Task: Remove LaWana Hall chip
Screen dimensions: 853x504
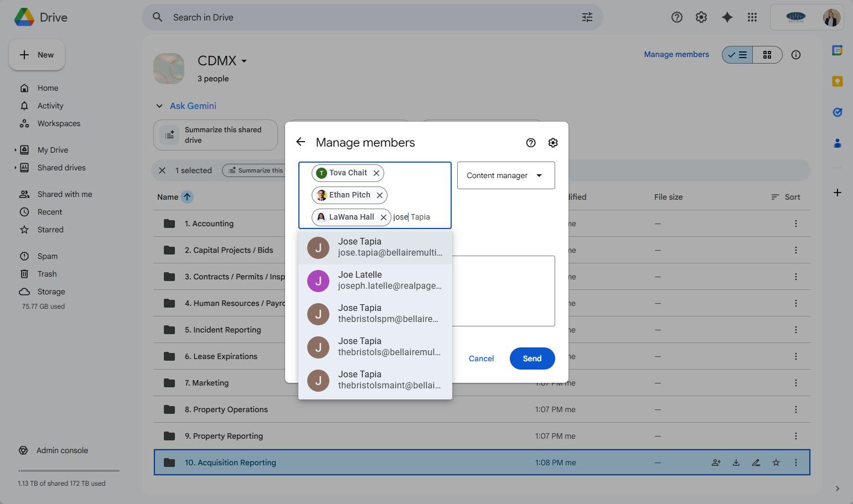Action: (384, 217)
